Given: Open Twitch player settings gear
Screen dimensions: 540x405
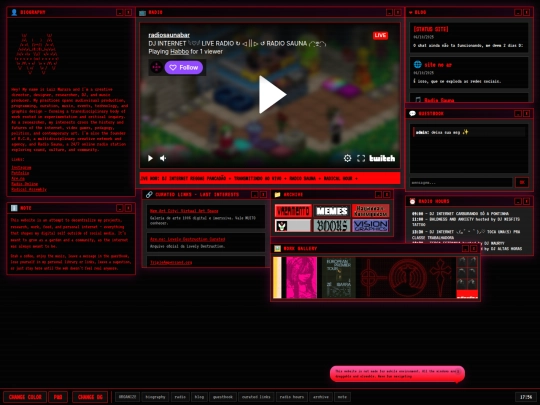Looking at the screenshot, I should (347, 158).
